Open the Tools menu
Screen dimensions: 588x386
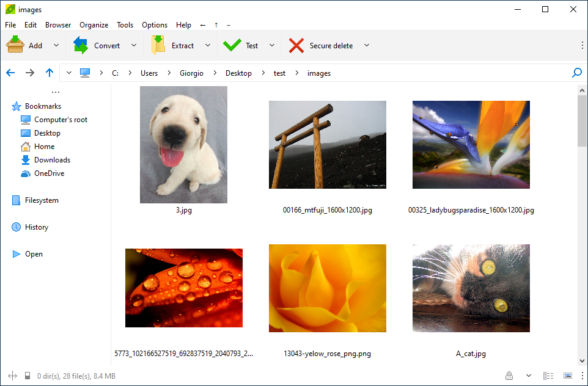pyautogui.click(x=125, y=25)
